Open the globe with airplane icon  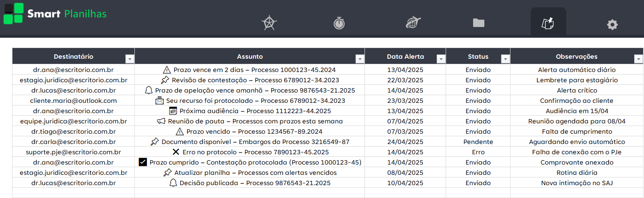pyautogui.click(x=413, y=23)
